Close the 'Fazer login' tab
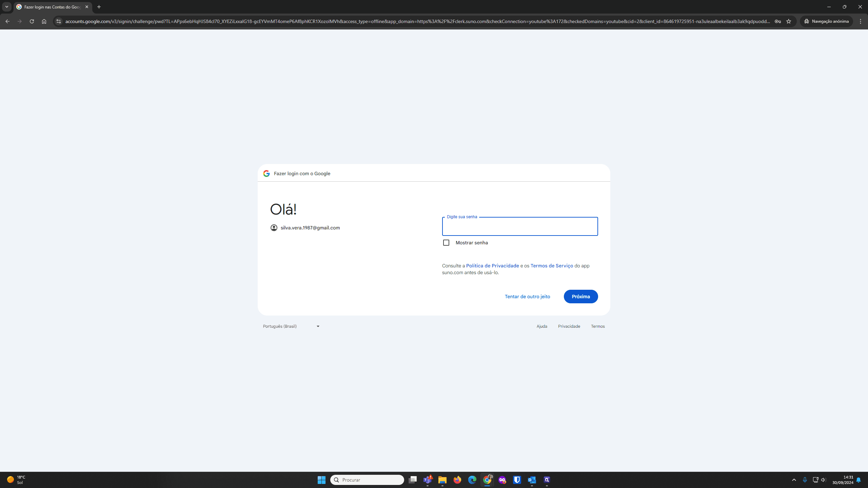The image size is (868, 488). click(87, 7)
